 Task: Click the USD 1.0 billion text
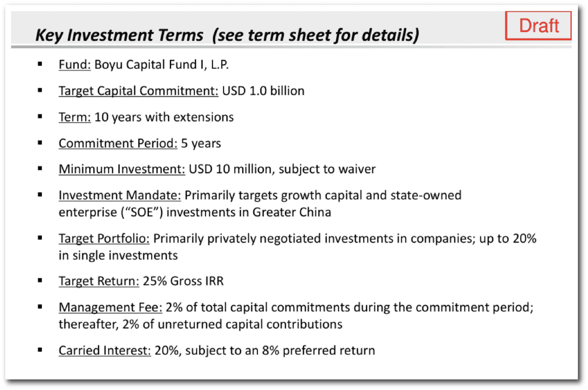[263, 91]
